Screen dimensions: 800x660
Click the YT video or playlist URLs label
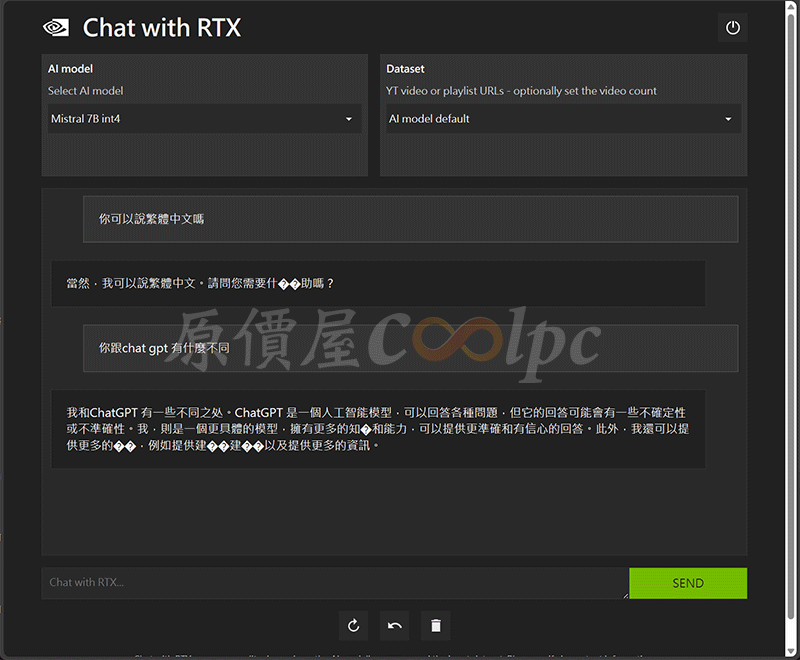(521, 91)
